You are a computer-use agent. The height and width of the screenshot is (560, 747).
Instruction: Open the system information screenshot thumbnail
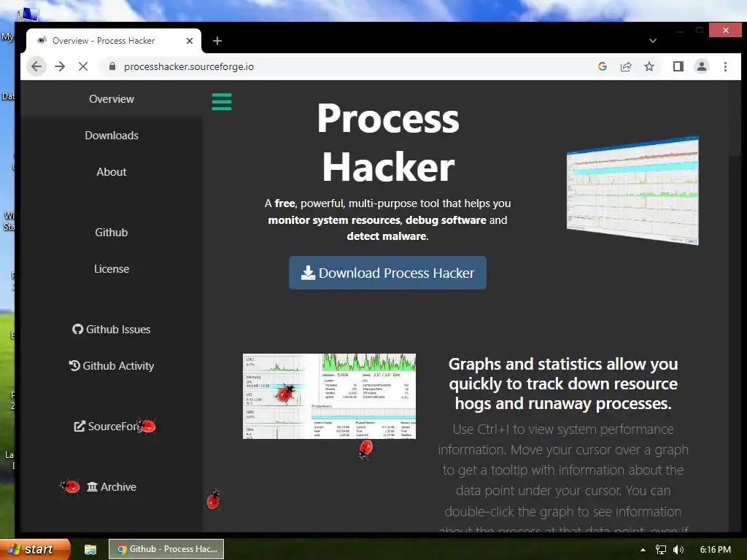(329, 396)
